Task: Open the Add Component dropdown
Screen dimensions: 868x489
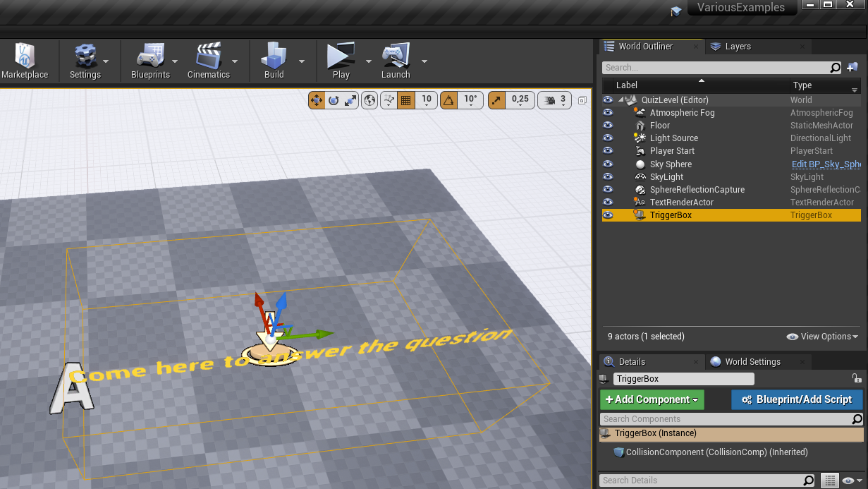Action: (x=652, y=399)
